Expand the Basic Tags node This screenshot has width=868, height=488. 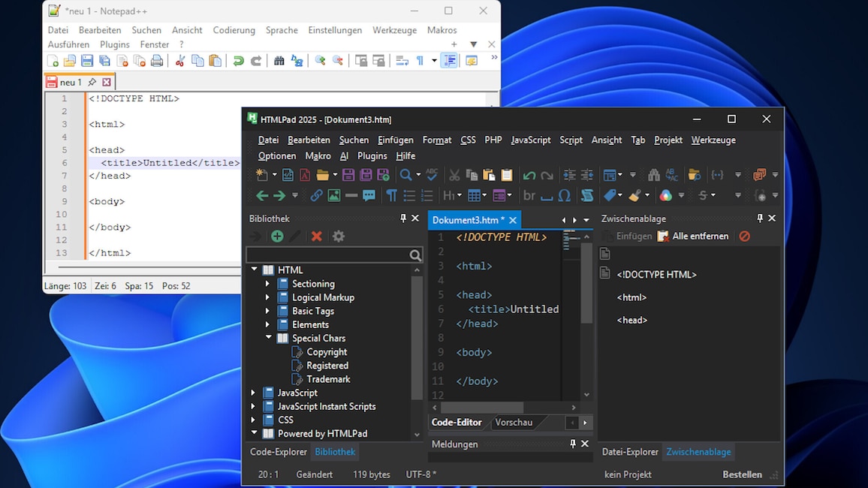click(267, 311)
